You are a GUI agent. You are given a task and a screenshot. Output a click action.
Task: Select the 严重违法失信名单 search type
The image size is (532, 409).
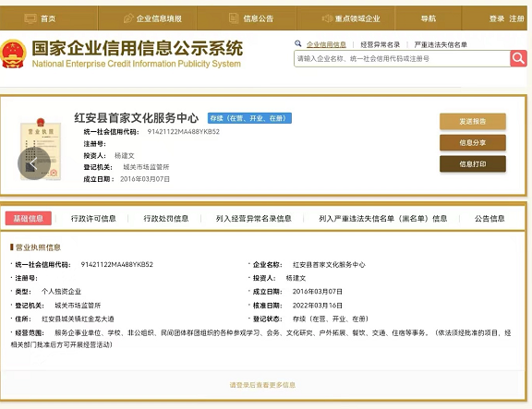point(441,44)
